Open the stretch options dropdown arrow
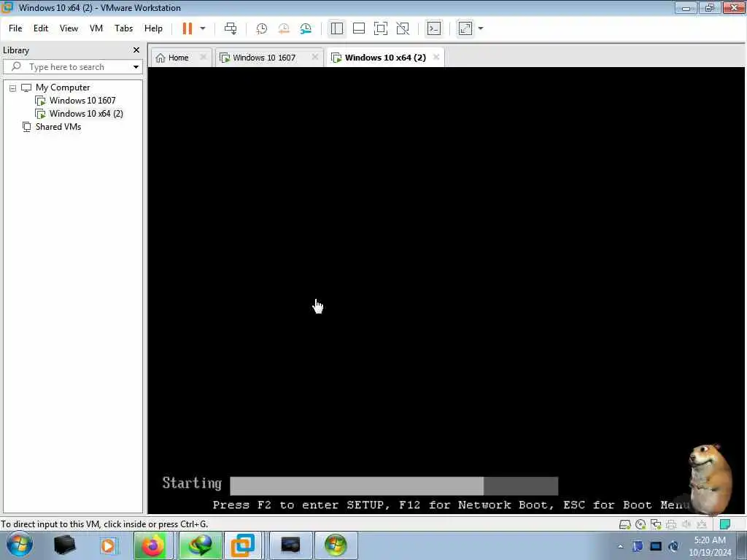The height and width of the screenshot is (560, 747). click(x=481, y=28)
